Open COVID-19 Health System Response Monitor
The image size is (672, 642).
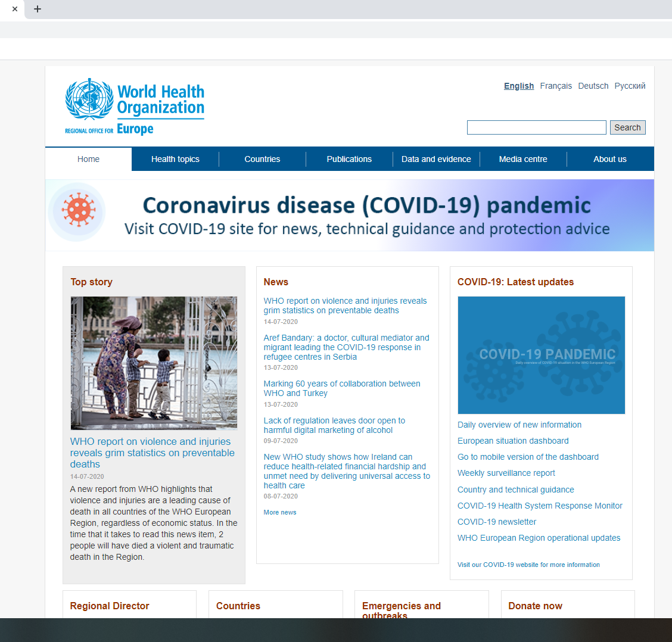[540, 506]
